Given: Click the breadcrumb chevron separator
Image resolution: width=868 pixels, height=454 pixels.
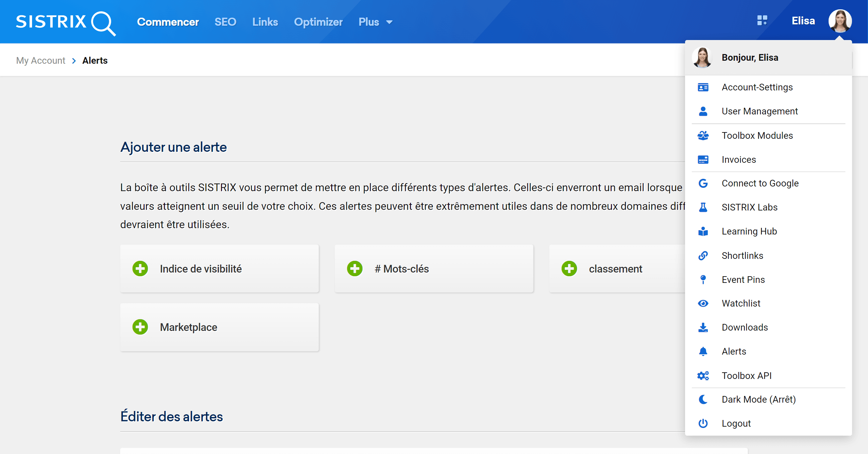Looking at the screenshot, I should (74, 61).
